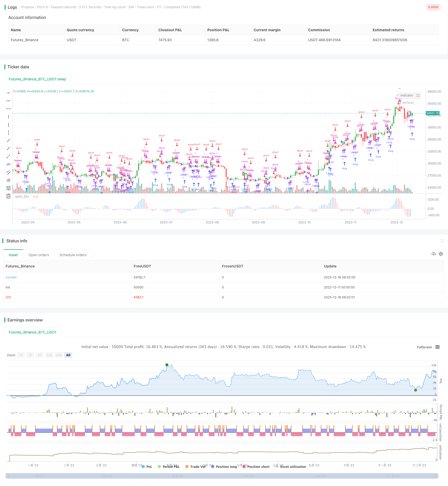The width and height of the screenshot is (448, 486).
Task: Pick the Fibonacci retracement lines tool
Action: [8, 188]
